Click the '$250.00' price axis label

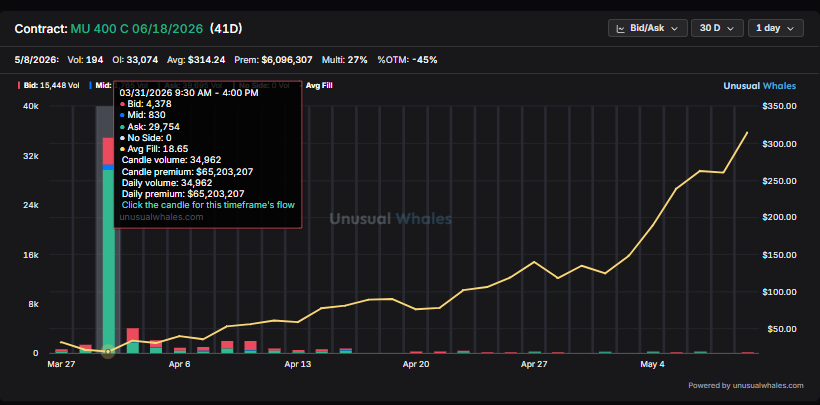click(x=779, y=181)
